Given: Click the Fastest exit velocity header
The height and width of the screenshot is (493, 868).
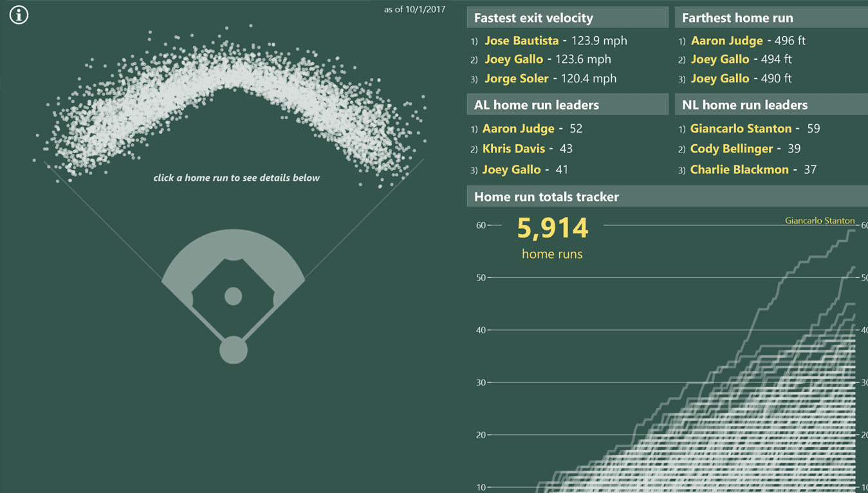Looking at the screenshot, I should coord(533,18).
